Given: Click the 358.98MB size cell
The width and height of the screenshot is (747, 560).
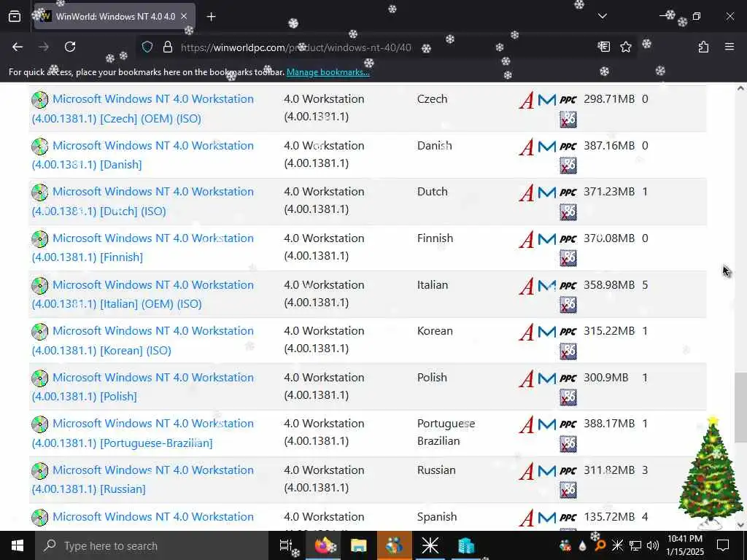Looking at the screenshot, I should point(609,285).
